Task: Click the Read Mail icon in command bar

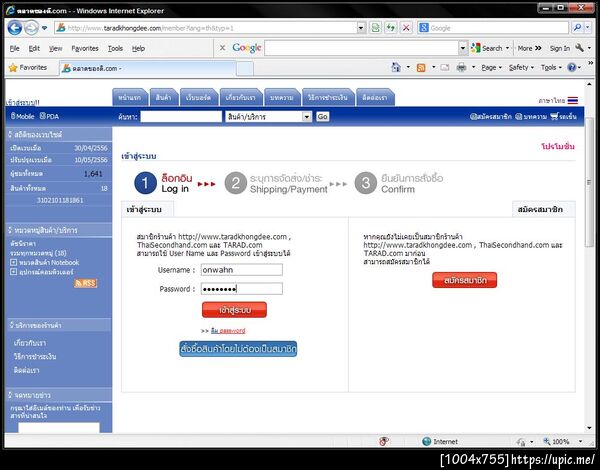Action: pos(445,68)
